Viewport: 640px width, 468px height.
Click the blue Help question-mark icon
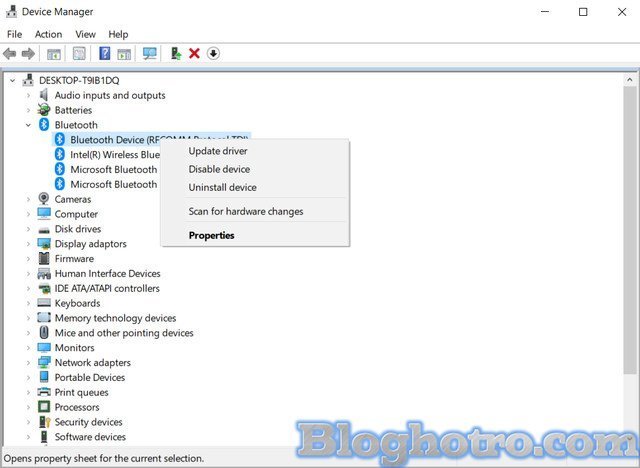(105, 53)
